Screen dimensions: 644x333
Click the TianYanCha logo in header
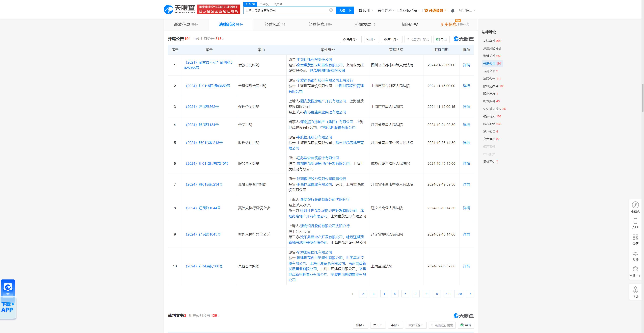click(179, 9)
